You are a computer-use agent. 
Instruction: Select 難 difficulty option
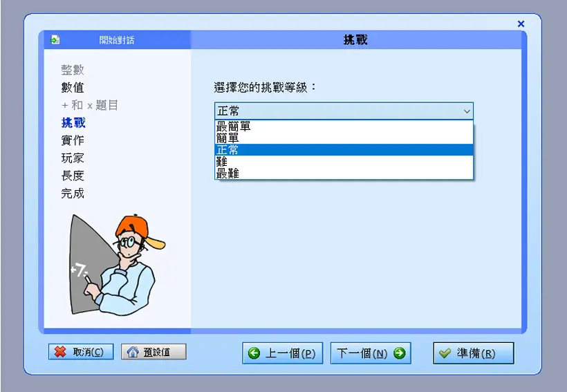344,161
